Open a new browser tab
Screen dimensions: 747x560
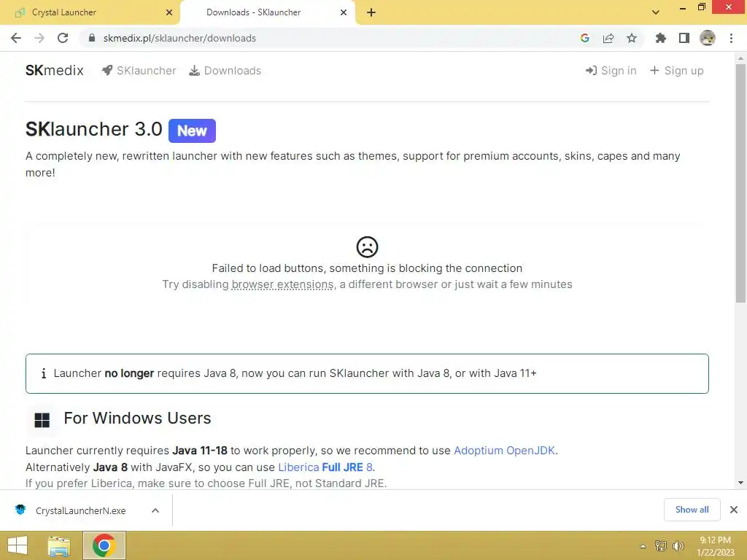coord(371,12)
